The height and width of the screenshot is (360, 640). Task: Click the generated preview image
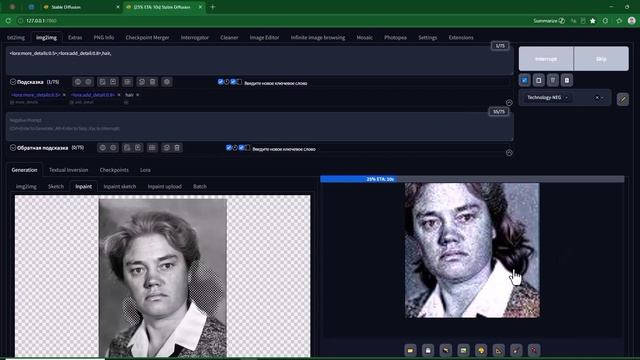coord(472,251)
